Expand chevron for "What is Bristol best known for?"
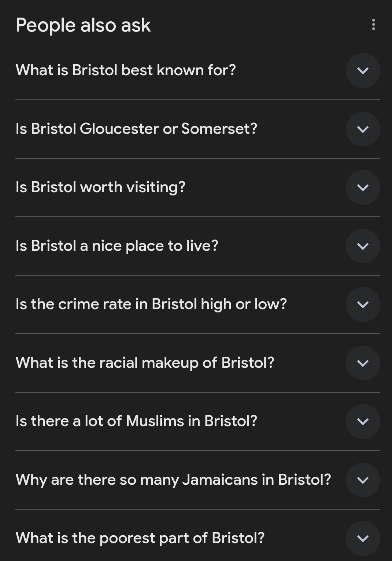This screenshot has width=392, height=561. tap(363, 70)
